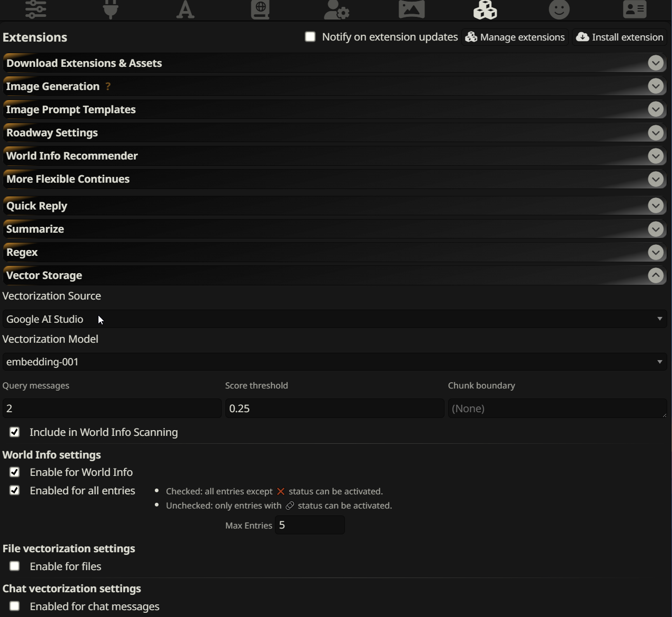Click the "Chat vectorization settings" heading

tap(72, 589)
